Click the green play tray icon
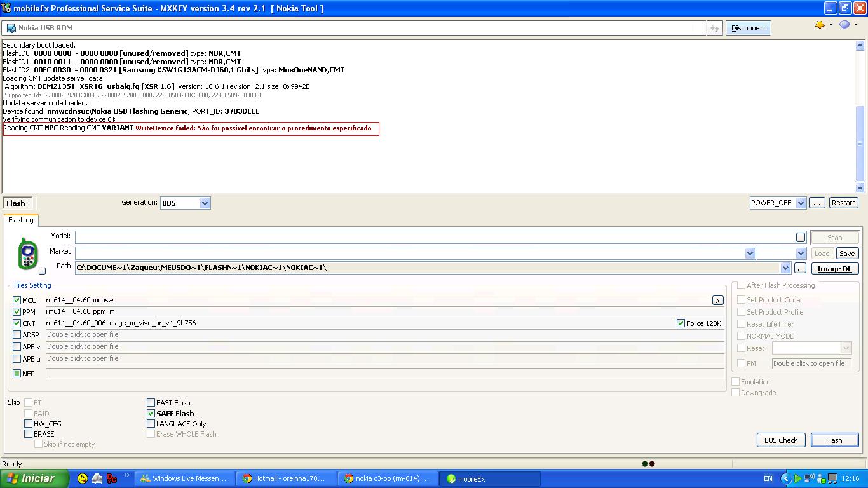This screenshot has height=488, width=868. pyautogui.click(x=797, y=478)
